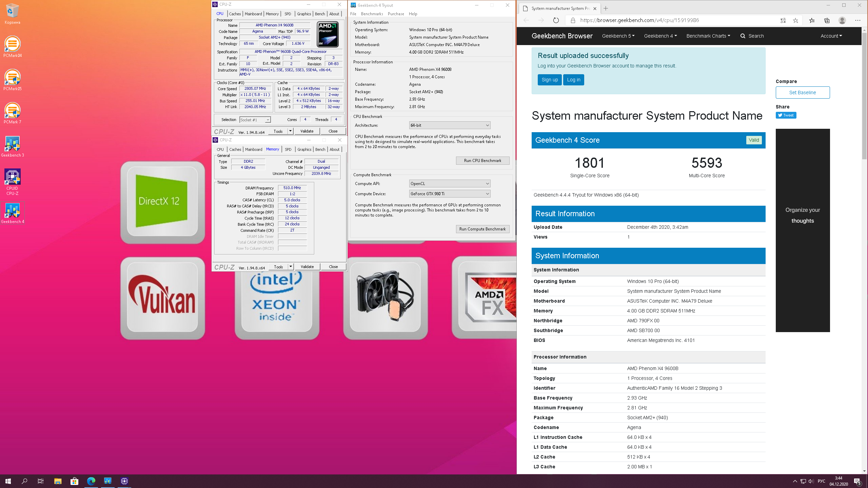Open the Collections icon in browser
Viewport: 868px width, 488px height.
(827, 21)
